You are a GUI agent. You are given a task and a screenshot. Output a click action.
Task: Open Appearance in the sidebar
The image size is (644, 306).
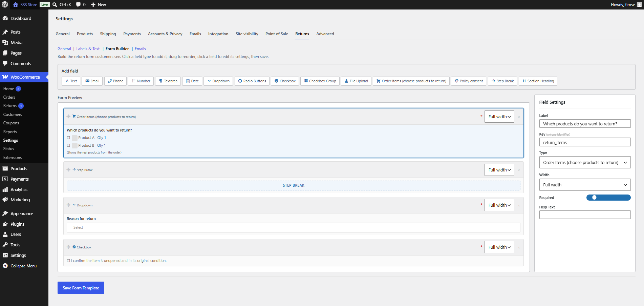pos(24,213)
